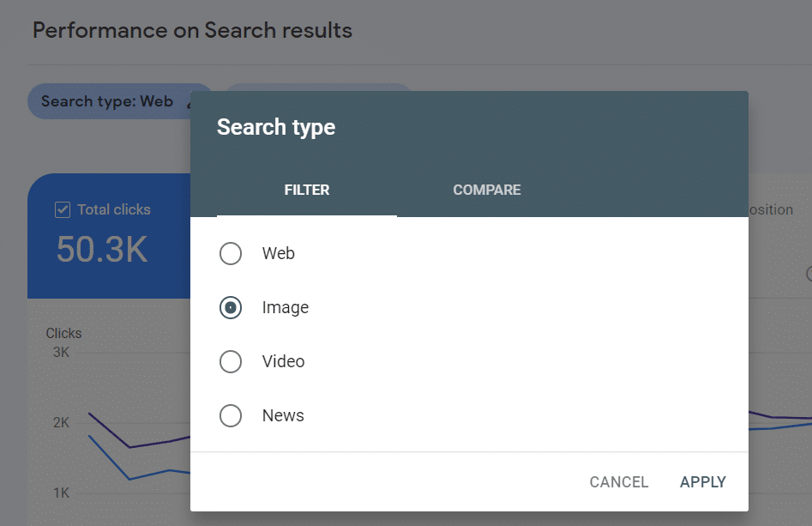Click the help icon at right edge
The width and height of the screenshot is (812, 526).
coord(809,274)
